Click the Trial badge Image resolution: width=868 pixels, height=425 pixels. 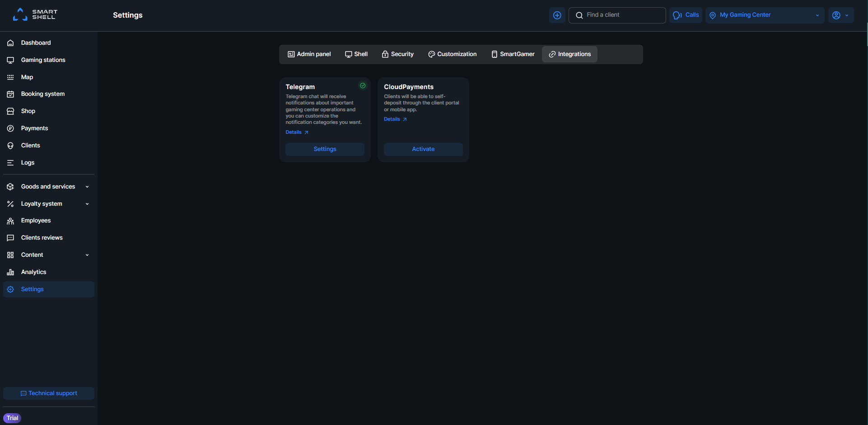click(x=12, y=418)
